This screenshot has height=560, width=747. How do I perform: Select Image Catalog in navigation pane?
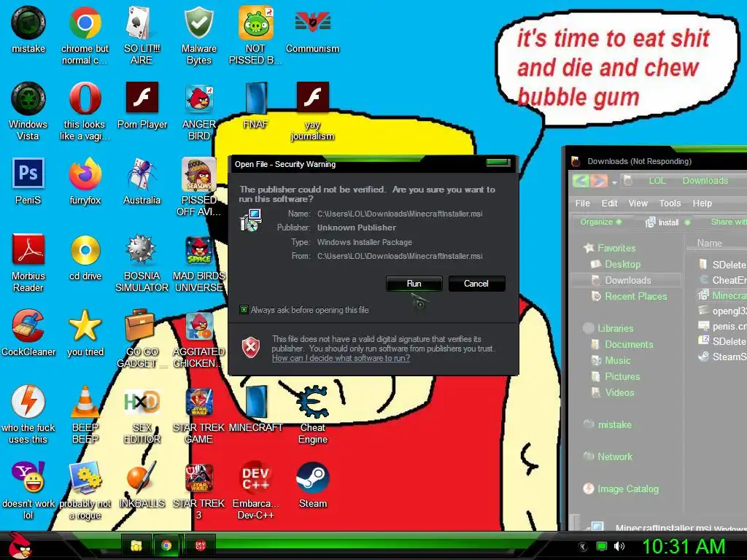point(622,489)
